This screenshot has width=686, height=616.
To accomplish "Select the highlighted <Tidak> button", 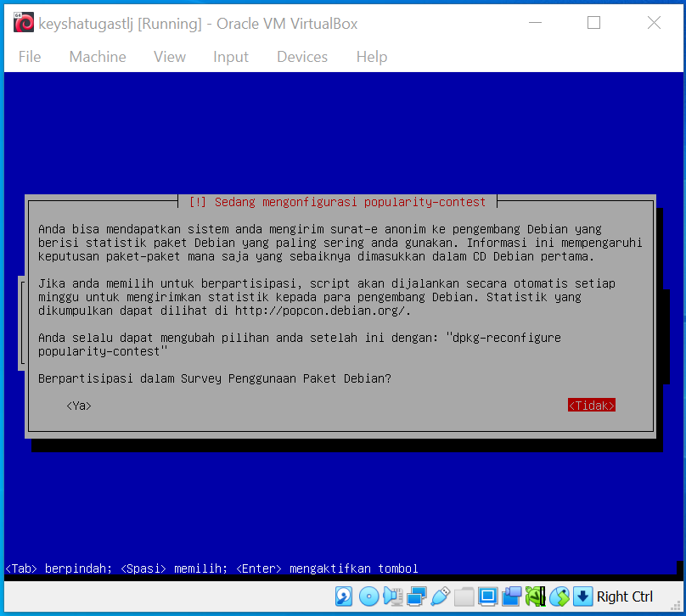I will pyautogui.click(x=592, y=406).
